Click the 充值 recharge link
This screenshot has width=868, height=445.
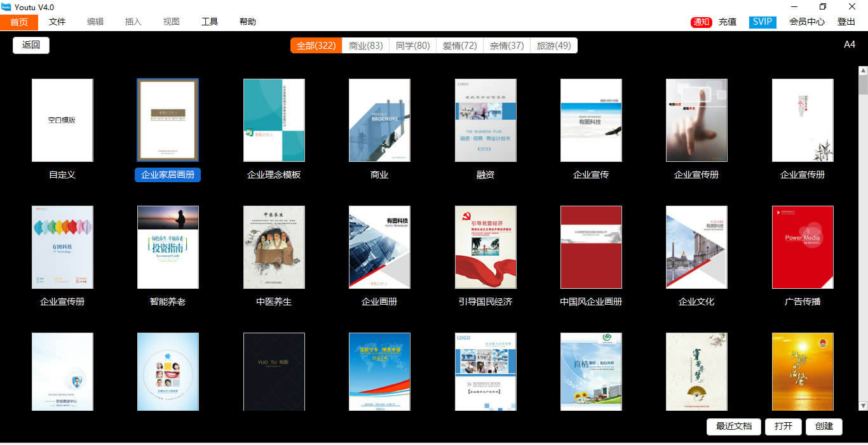pos(728,22)
